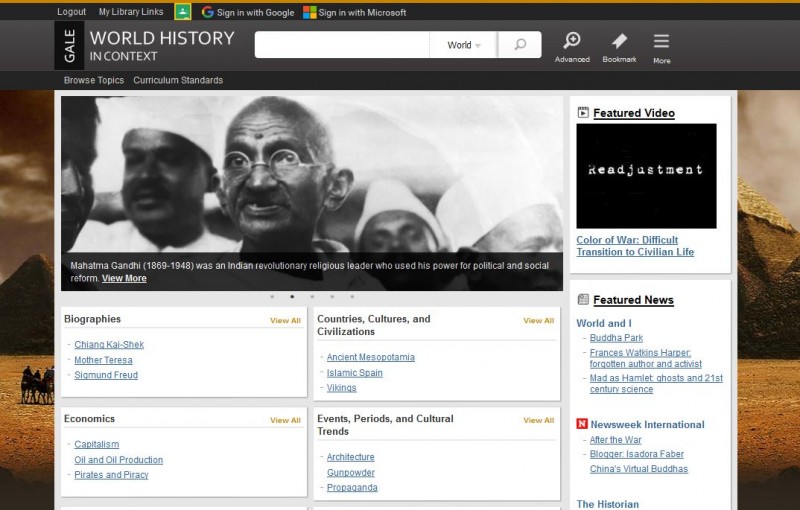Open After the War article
Viewport: 800px width, 510px height.
click(x=615, y=440)
